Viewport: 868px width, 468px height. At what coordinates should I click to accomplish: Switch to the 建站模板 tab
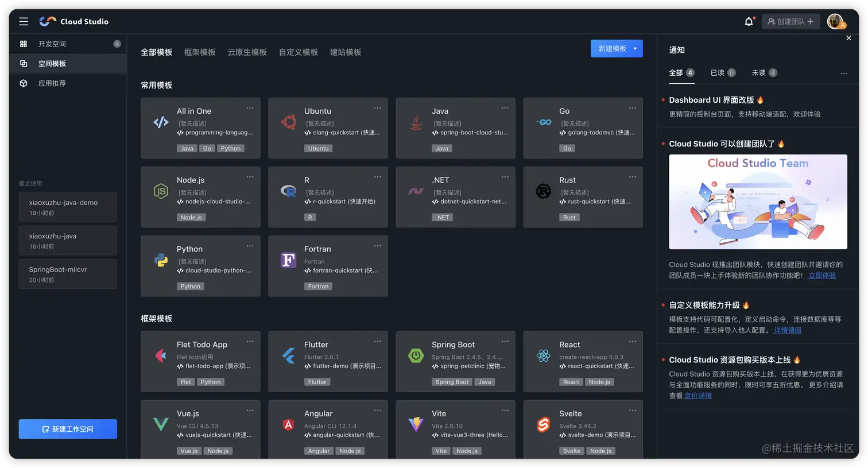coord(346,52)
